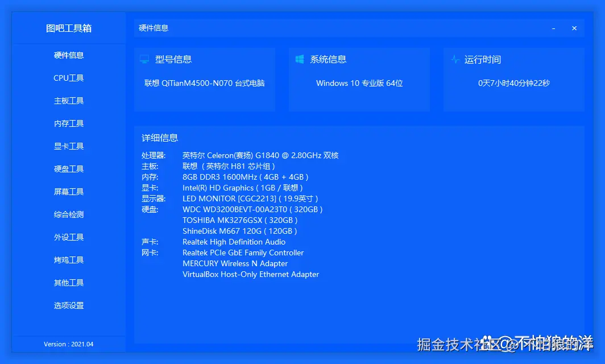Click the pulse icon beside 运行时间
Screen dimensions: 605x364
point(455,59)
